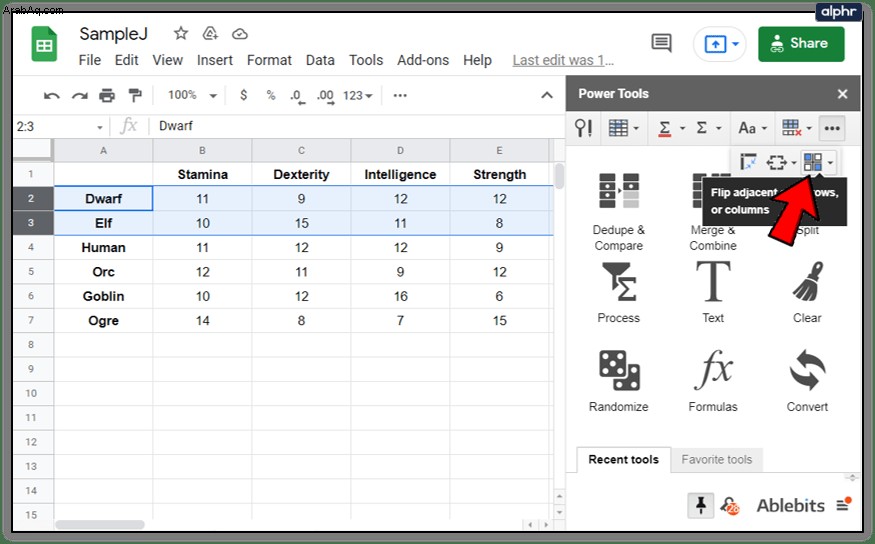The width and height of the screenshot is (875, 544).
Task: Switch to the Favorite tools tab
Action: [x=717, y=460]
